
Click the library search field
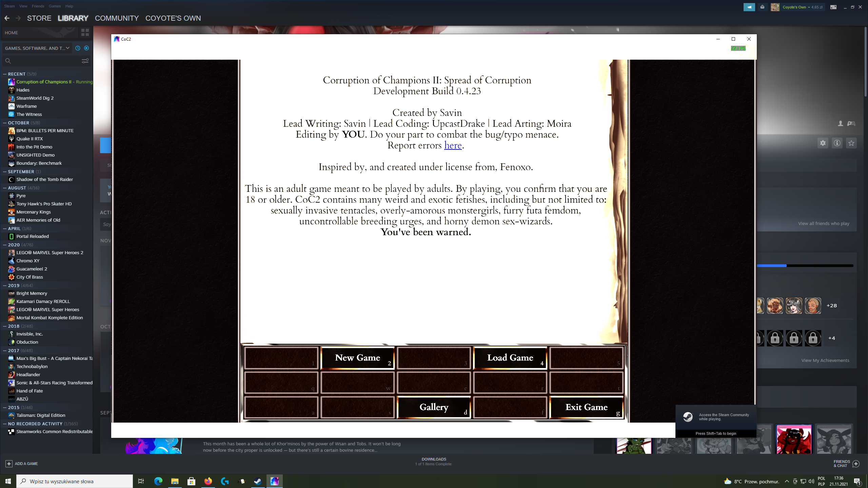(46, 61)
